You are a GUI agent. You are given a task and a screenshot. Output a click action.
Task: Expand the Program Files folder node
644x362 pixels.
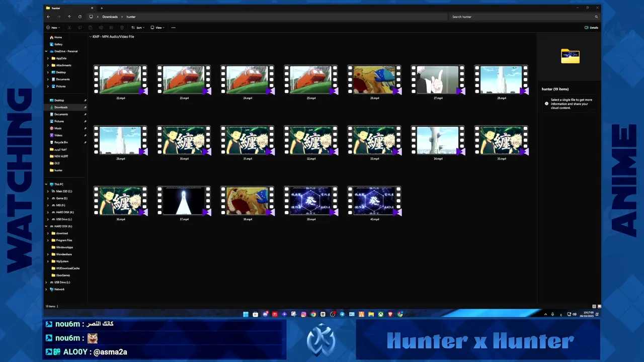click(48, 240)
